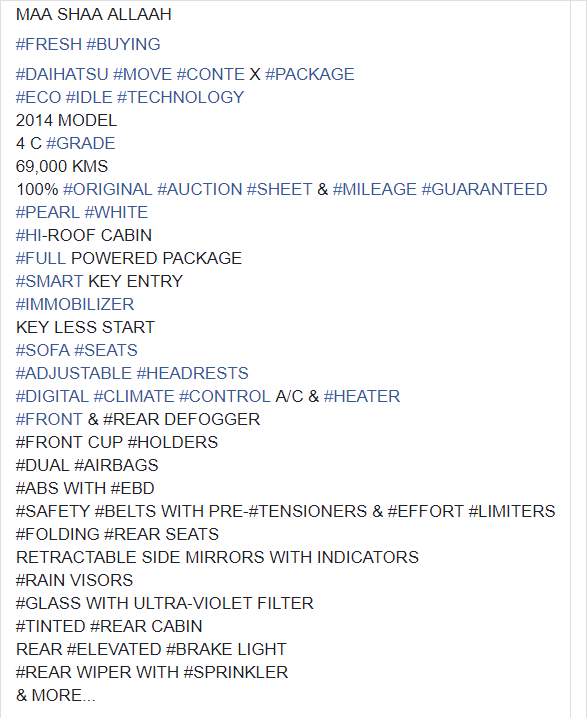The width and height of the screenshot is (587, 718).
Task: Open the #CLIMATE hashtag
Action: click(134, 396)
